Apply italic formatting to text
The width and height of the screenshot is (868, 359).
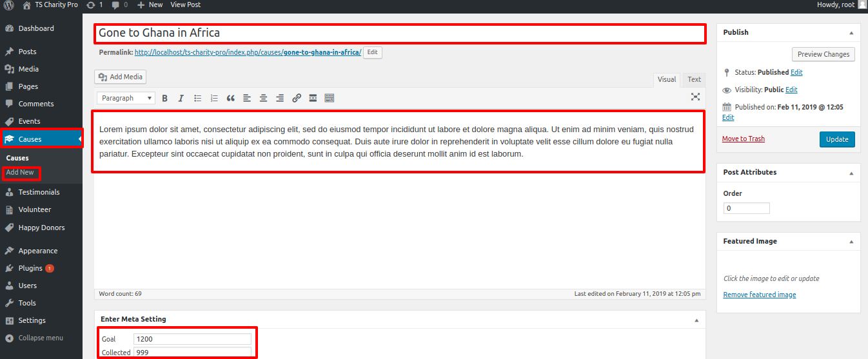pyautogui.click(x=181, y=98)
